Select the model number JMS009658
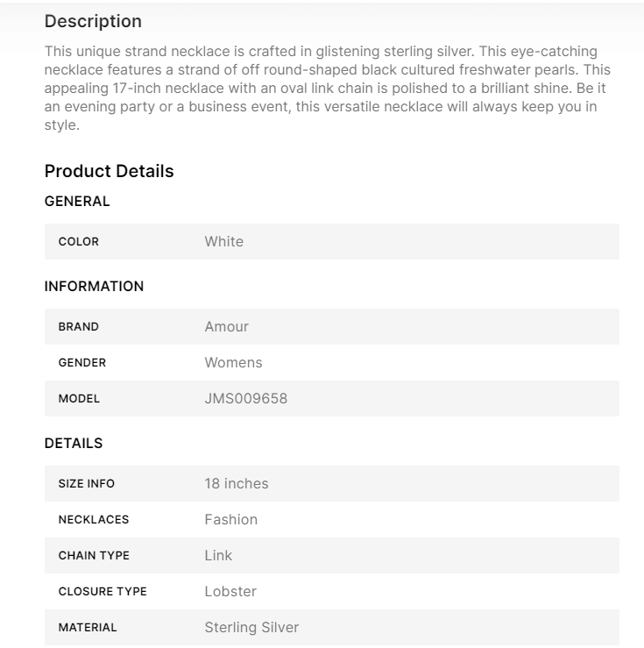 246,399
